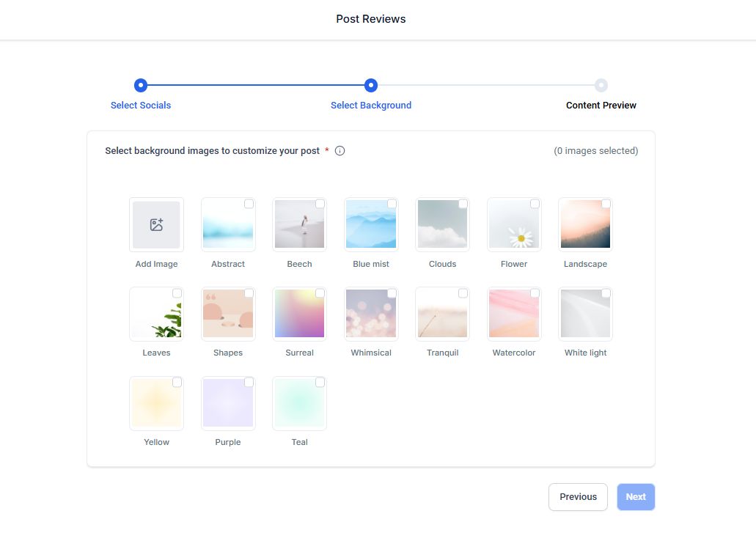Viewport: 756px width, 552px height.
Task: Select the Purple color background swatch
Action: 228,403
